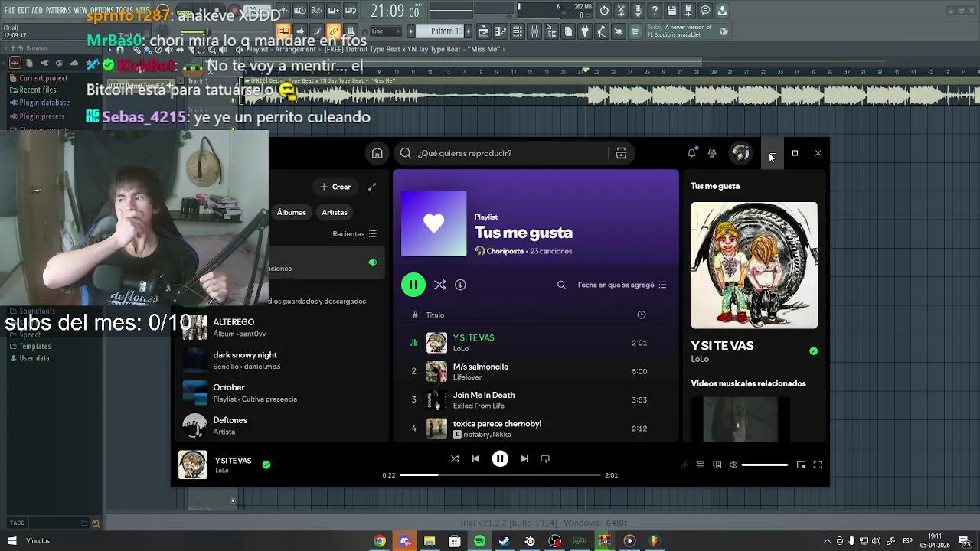
Task: Mute Spotify volume speaker icon
Action: pos(733,465)
